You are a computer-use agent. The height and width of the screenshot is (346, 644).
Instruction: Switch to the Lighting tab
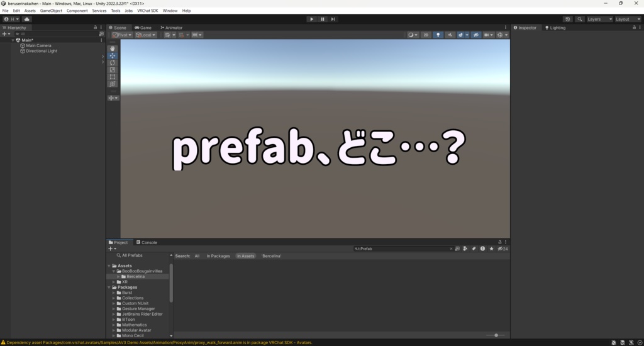click(x=555, y=28)
